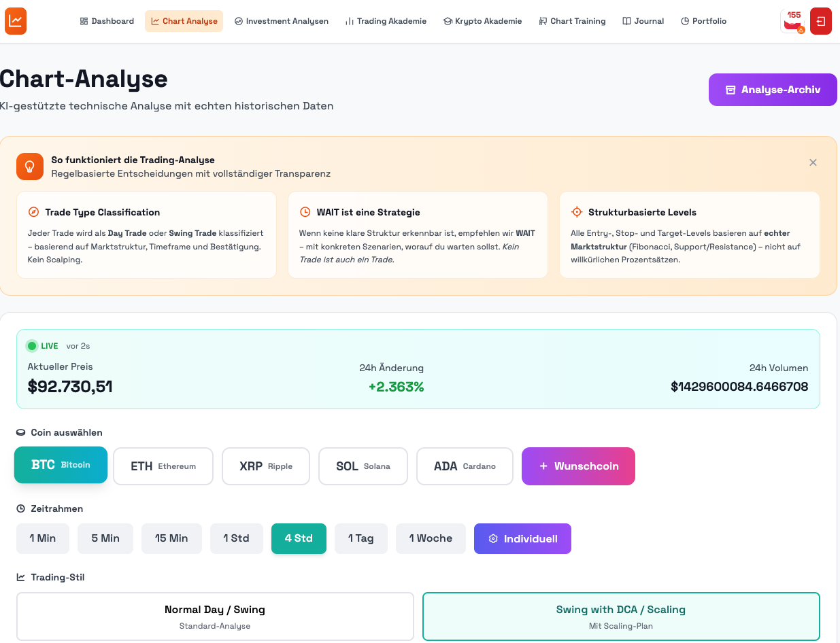Select the Normal Day / Swing trading style
The height and width of the screenshot is (643, 840).
(x=215, y=616)
